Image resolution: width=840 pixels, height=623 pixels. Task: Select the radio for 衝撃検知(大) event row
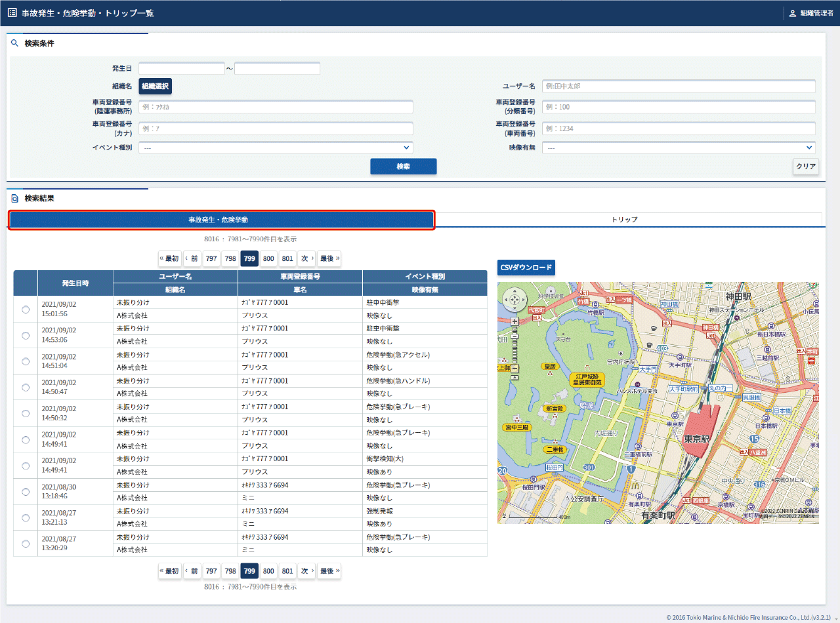[26, 466]
